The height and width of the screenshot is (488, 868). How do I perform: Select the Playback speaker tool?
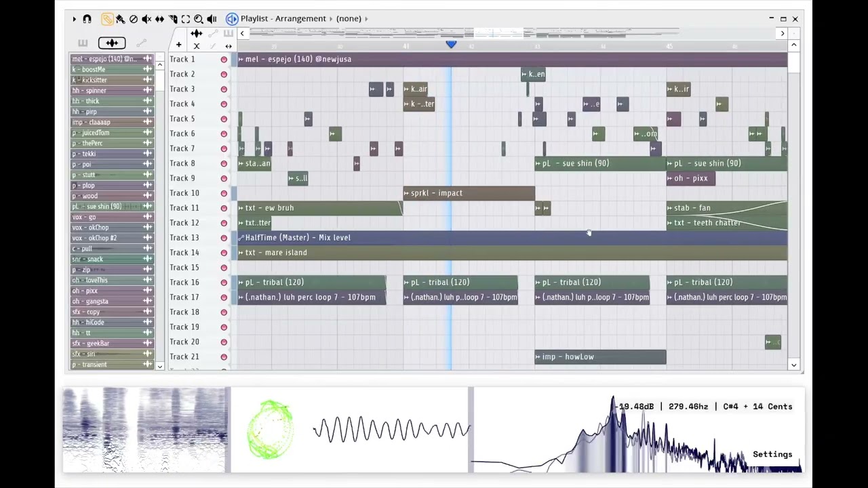(x=212, y=19)
